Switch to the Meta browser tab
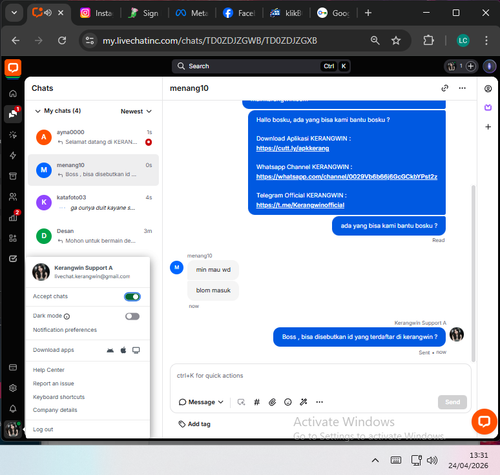Viewport: 500px width, 475px height. click(192, 13)
